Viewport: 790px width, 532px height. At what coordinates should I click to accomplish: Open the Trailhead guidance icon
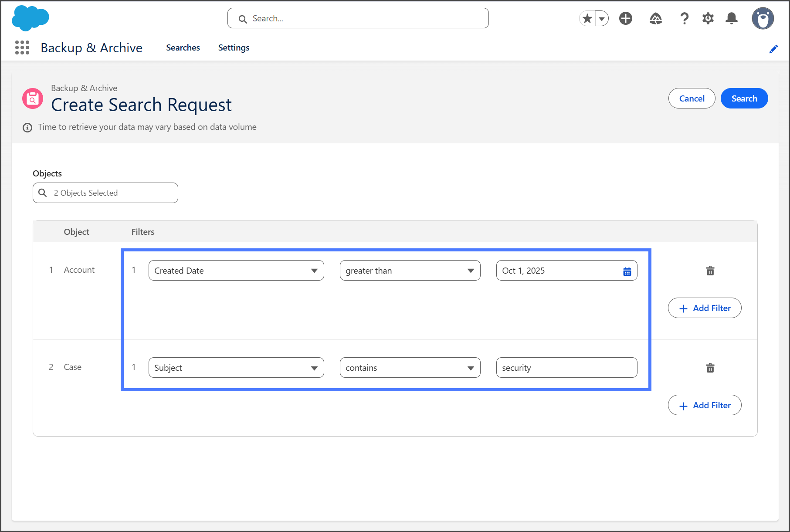[655, 18]
